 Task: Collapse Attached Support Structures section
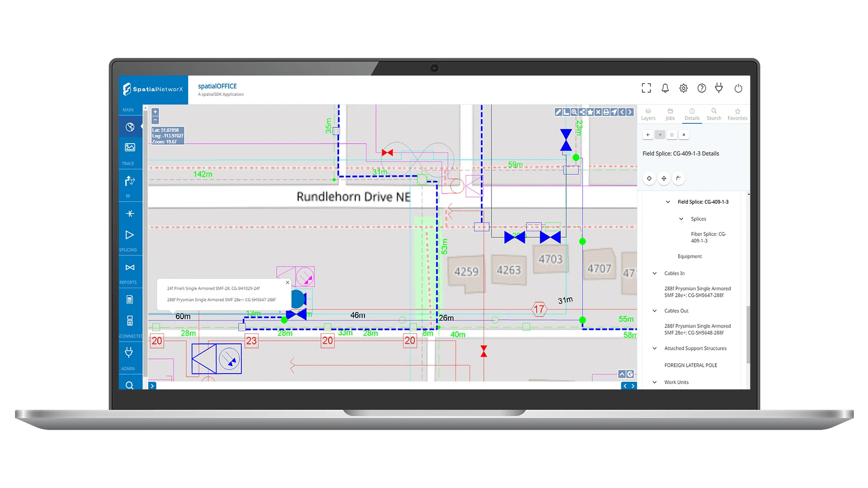pos(655,348)
